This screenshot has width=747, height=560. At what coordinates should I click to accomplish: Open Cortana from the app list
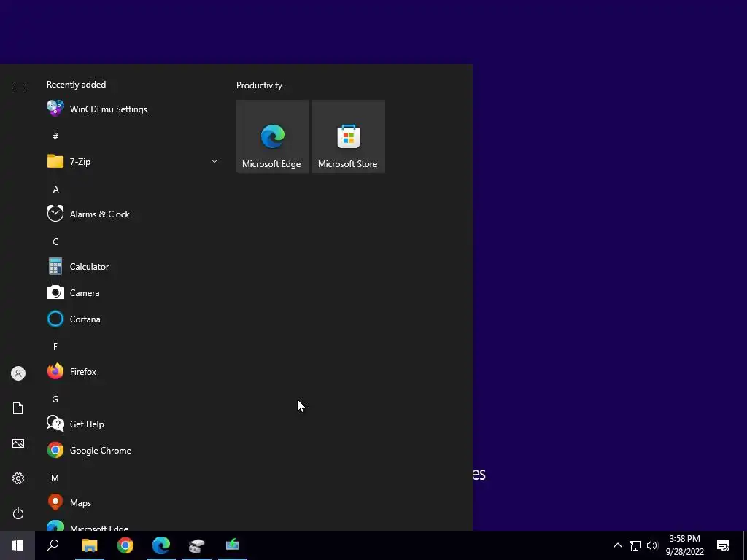[x=133, y=319]
